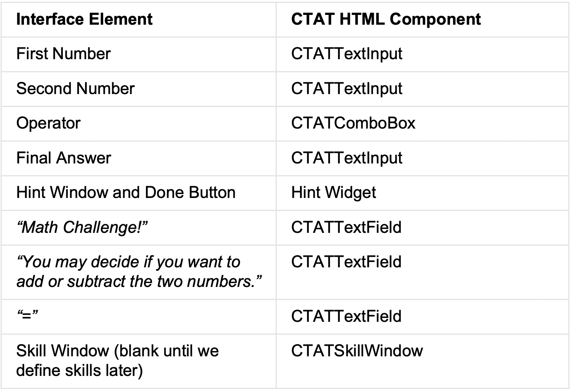Click the "CTATSkillWindow" cell
This screenshot has width=572, height=392.
[357, 350]
